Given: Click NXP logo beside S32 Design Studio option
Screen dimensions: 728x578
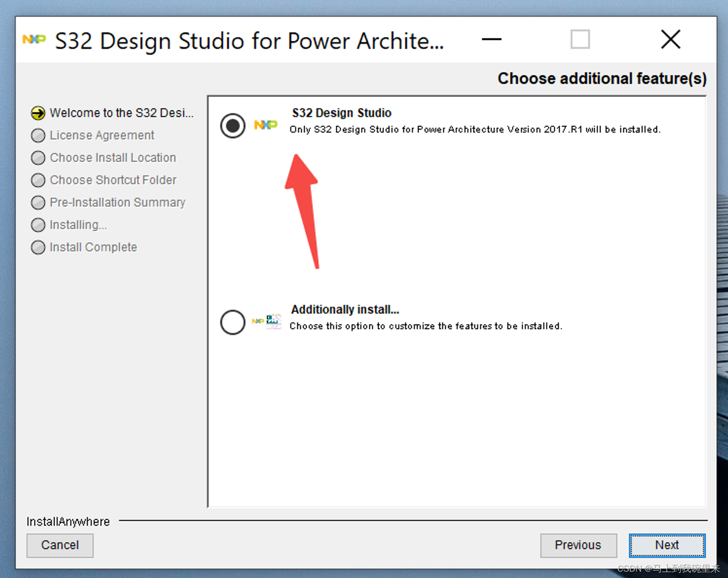Looking at the screenshot, I should pyautogui.click(x=265, y=125).
